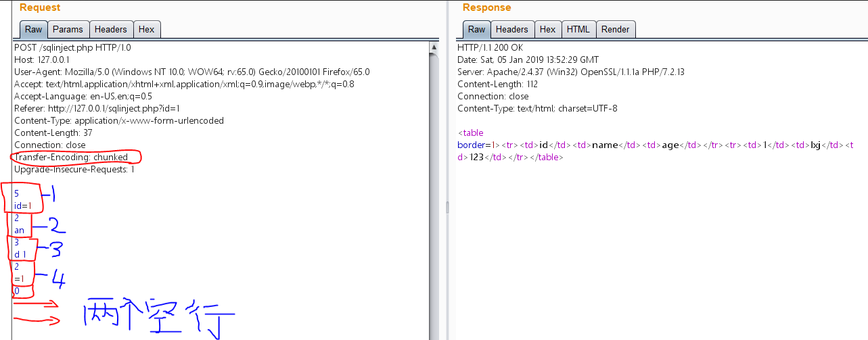Click the '<table' line in response body
This screenshot has height=340, width=868.
point(470,132)
